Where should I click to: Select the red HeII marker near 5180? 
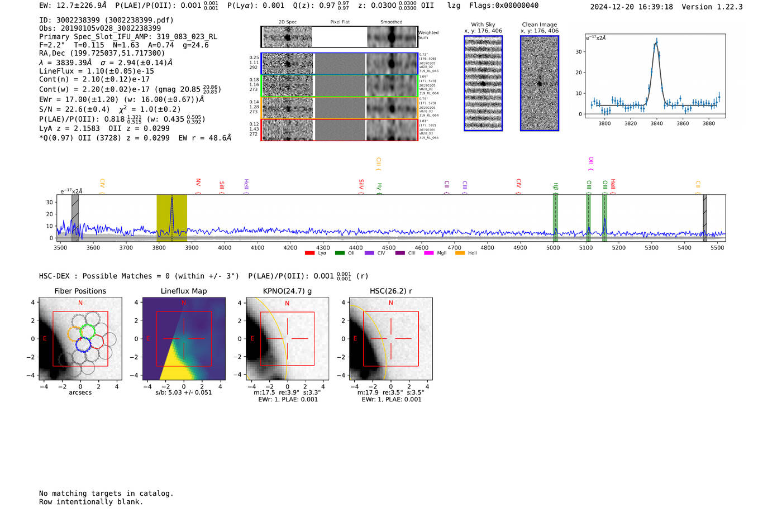click(613, 186)
